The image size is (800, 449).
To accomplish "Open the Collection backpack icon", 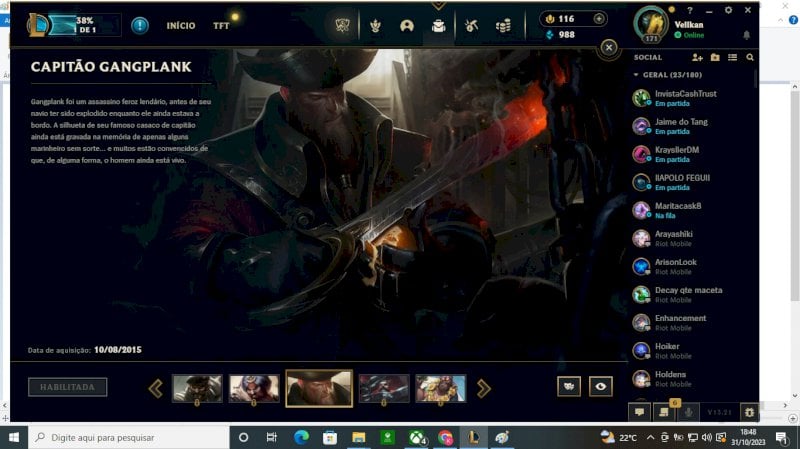I will point(438,26).
